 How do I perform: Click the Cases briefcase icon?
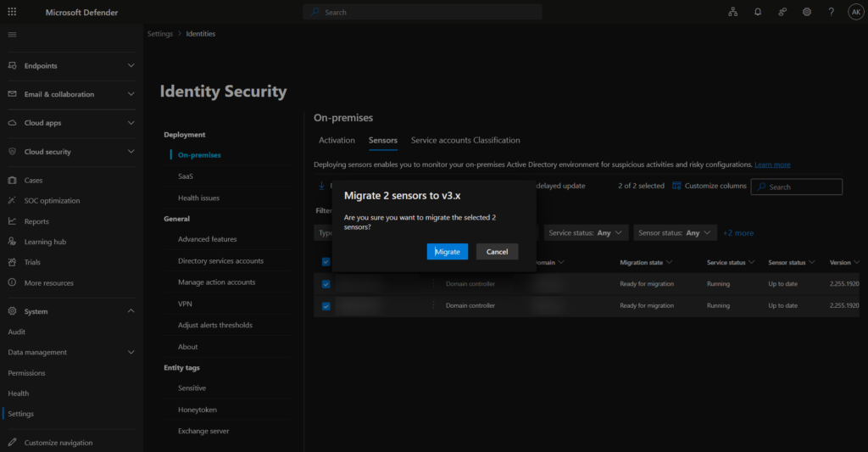click(12, 180)
